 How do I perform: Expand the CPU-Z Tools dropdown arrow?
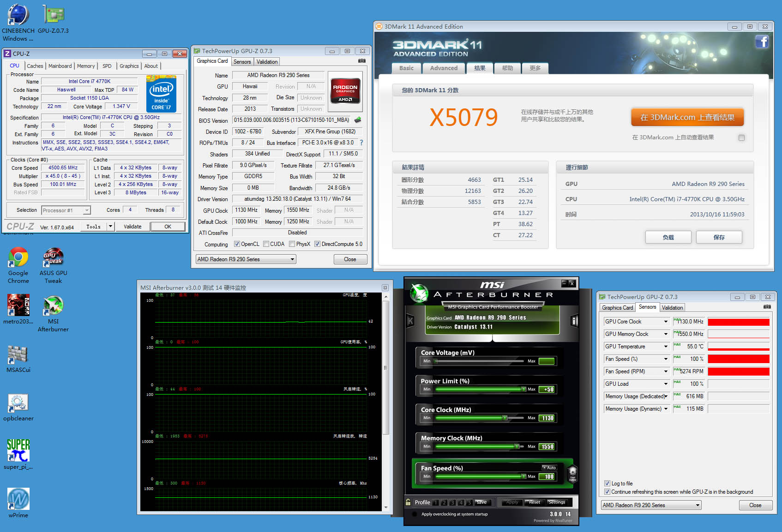point(110,227)
